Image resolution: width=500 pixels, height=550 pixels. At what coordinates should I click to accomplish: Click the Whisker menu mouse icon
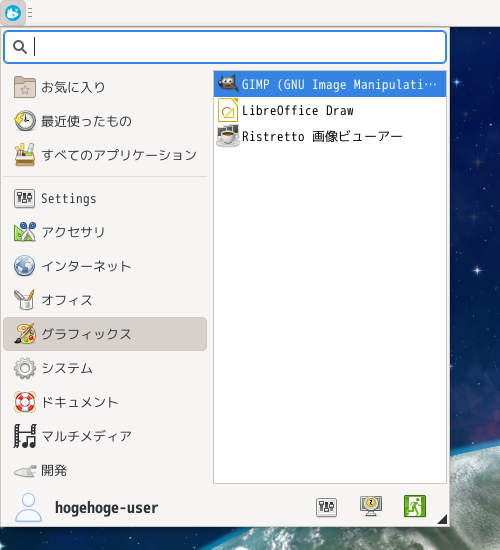(x=13, y=13)
